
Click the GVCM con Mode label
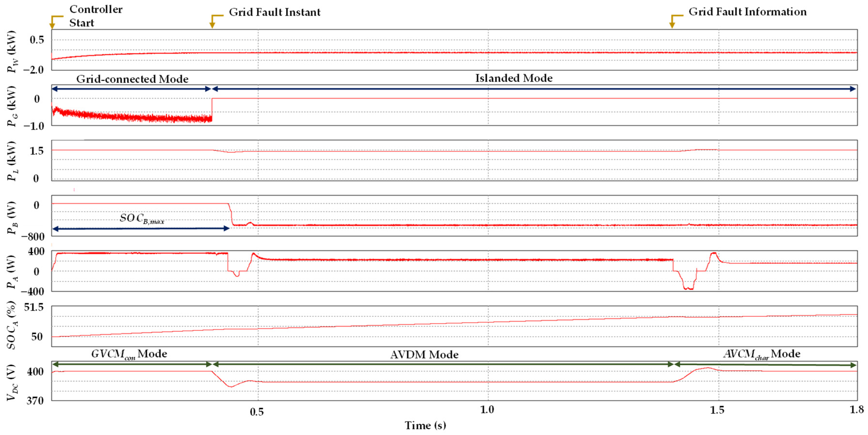coord(129,354)
